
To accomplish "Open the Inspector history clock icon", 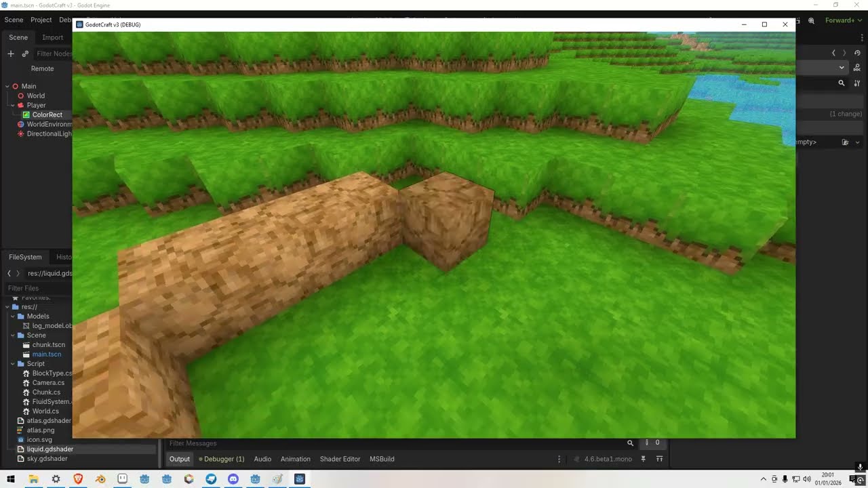I will (857, 53).
